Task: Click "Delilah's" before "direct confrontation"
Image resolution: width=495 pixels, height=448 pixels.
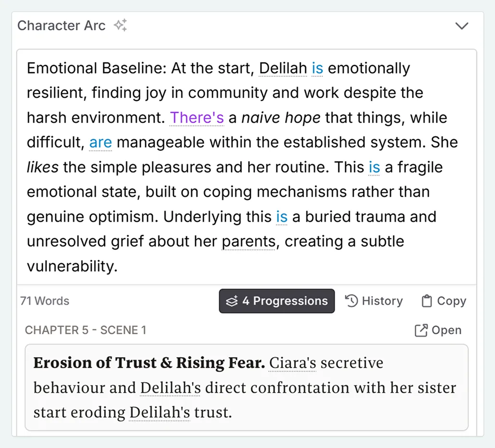Action: click(x=170, y=388)
